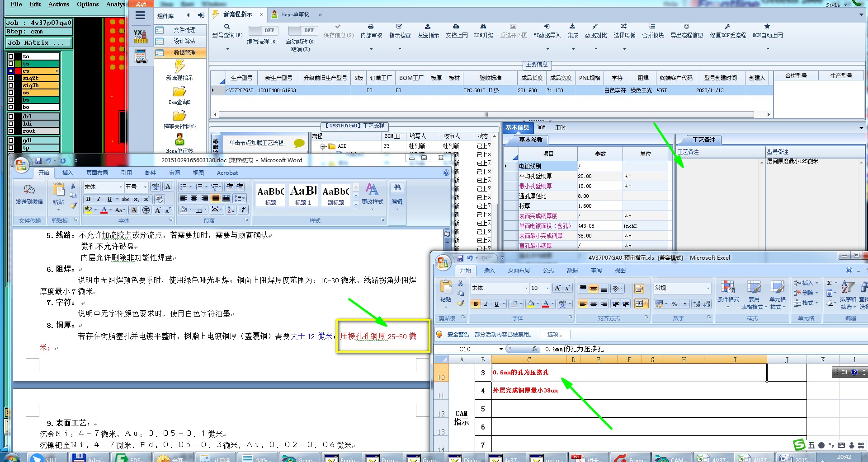Viewport: 868px width, 462px height.
Task: Select 设计算法 in the sidebar
Action: click(x=180, y=41)
